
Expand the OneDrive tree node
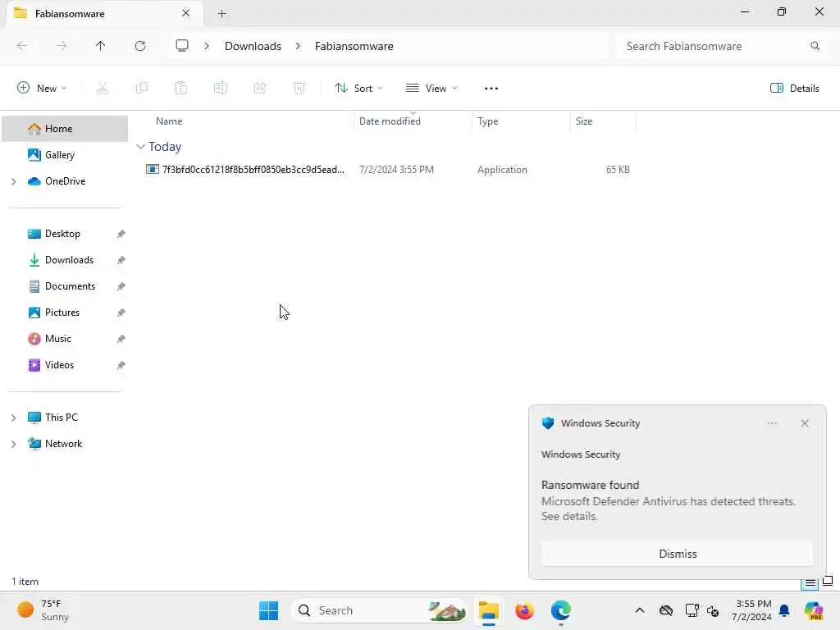pyautogui.click(x=13, y=181)
